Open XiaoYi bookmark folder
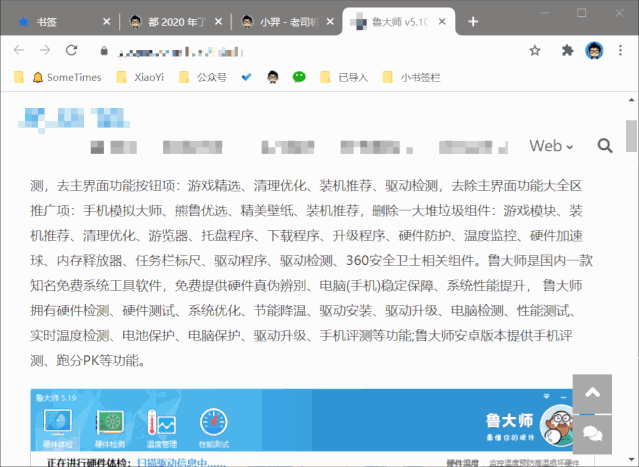The image size is (639, 467). [140, 77]
